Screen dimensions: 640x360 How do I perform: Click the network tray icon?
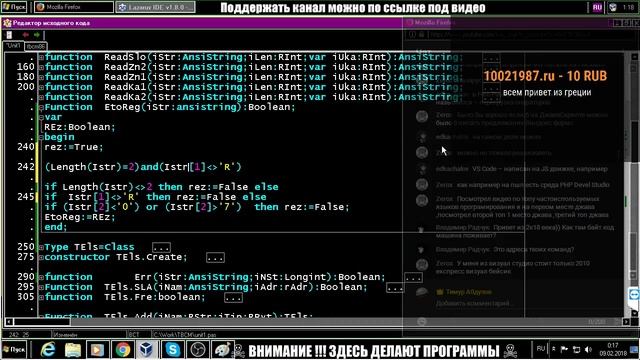coord(576,349)
